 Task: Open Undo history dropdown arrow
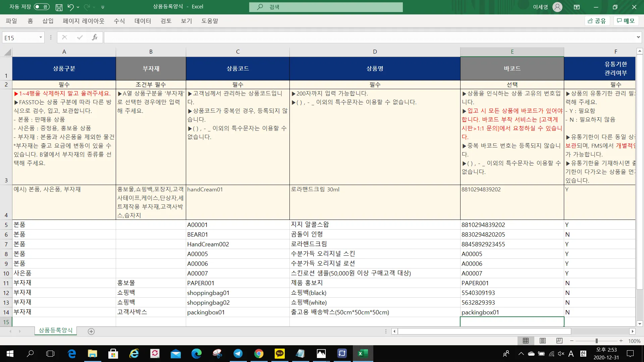pos(78,7)
